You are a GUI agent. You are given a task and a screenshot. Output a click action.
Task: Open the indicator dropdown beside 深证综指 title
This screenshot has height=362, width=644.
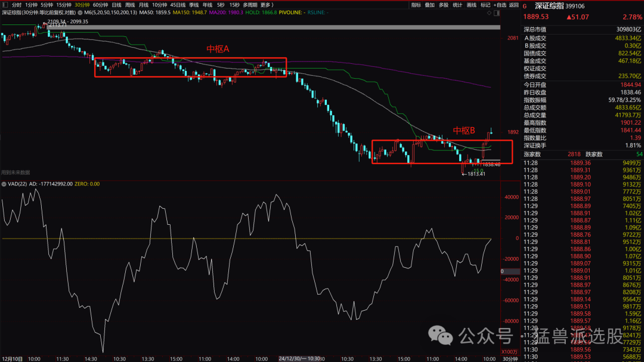(x=80, y=13)
